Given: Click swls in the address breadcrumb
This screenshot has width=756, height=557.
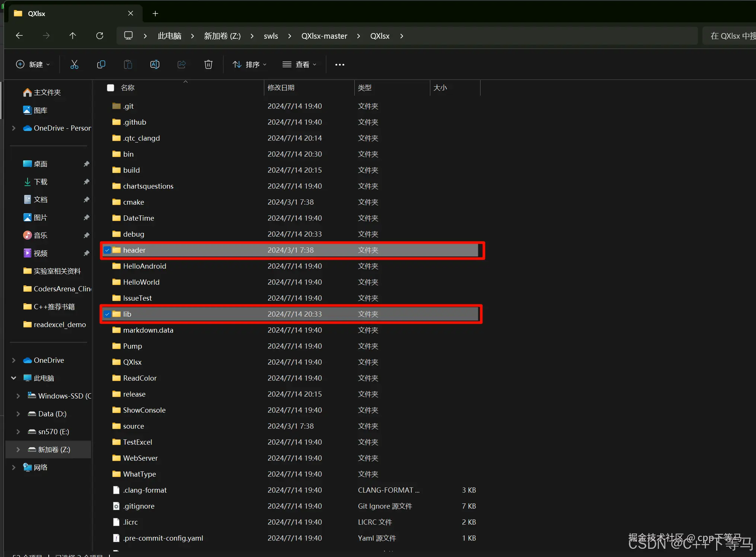Looking at the screenshot, I should point(271,36).
